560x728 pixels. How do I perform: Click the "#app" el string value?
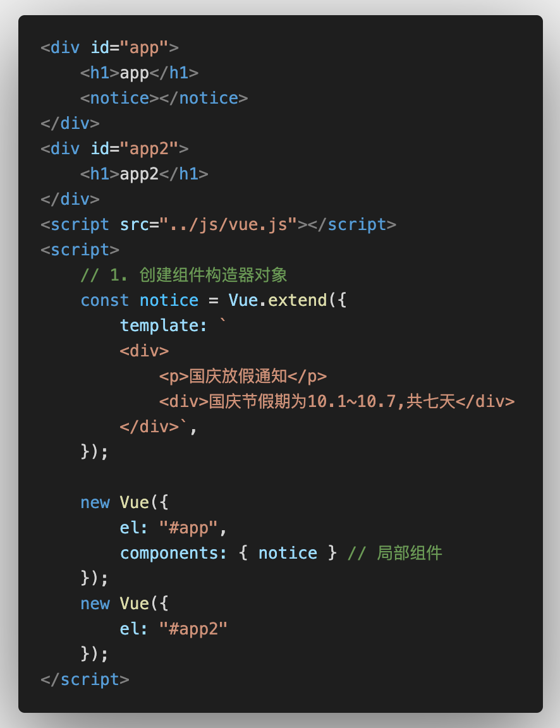point(188,528)
